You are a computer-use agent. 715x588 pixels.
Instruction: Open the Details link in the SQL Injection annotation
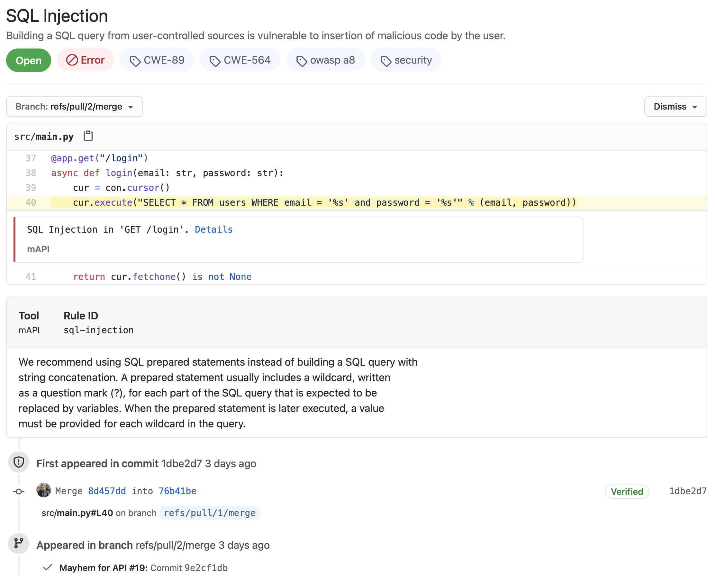[213, 229]
